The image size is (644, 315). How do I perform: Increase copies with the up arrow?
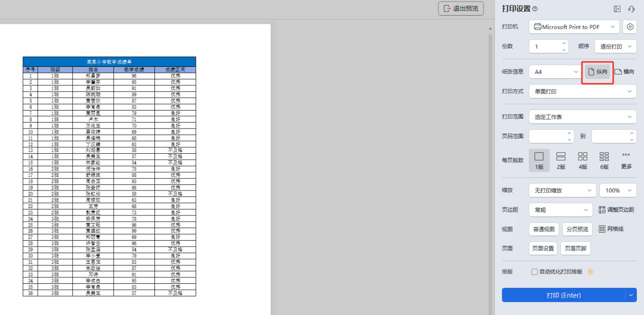pyautogui.click(x=565, y=43)
